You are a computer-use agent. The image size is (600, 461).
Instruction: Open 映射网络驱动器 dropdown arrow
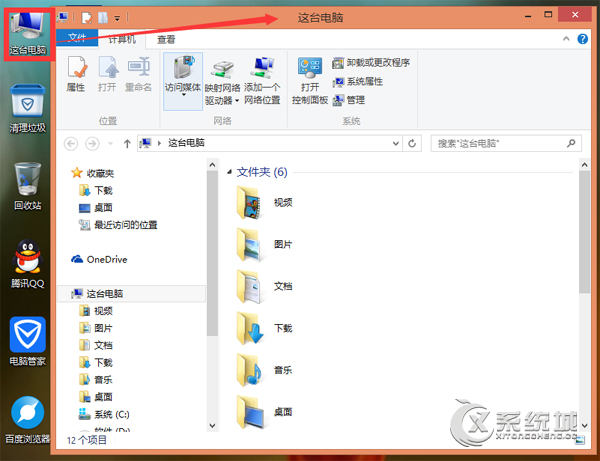point(237,101)
